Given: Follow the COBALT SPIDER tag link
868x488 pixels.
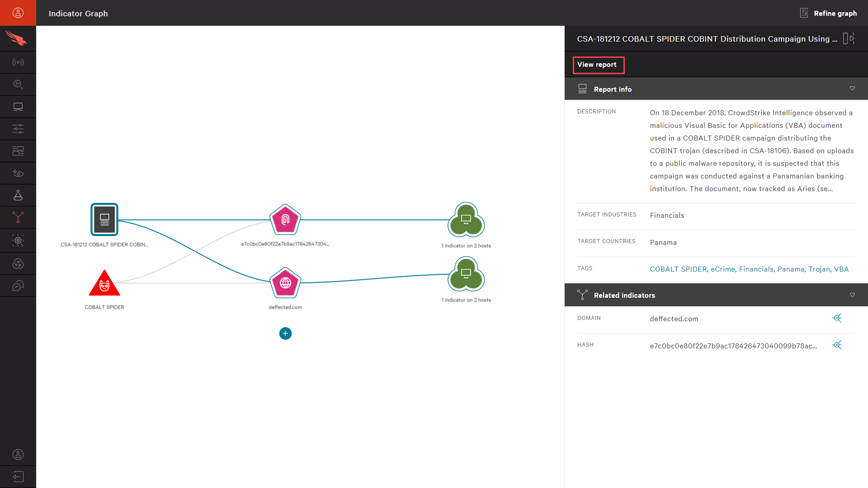Looking at the screenshot, I should coord(678,269).
